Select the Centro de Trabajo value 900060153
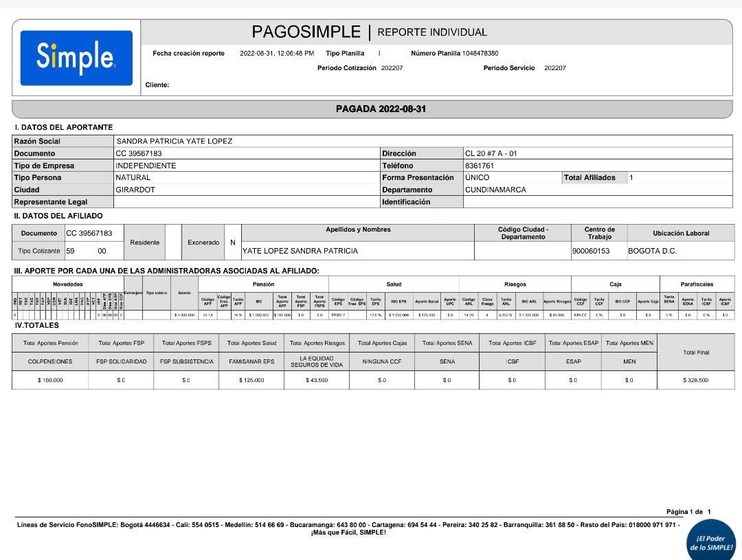This screenshot has width=742, height=560. coord(590,251)
